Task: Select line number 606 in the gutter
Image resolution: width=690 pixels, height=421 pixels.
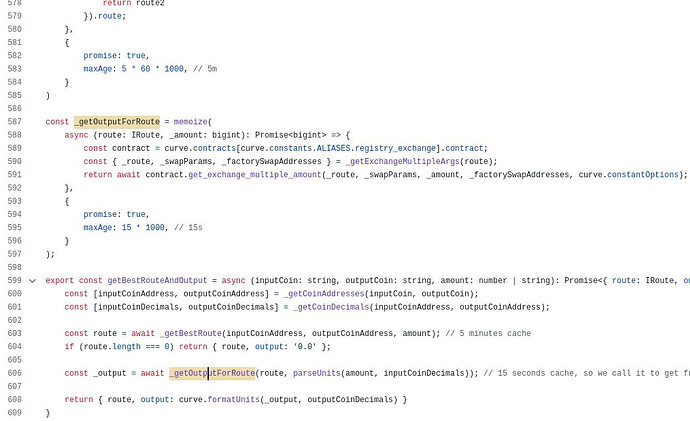Action: coord(14,373)
